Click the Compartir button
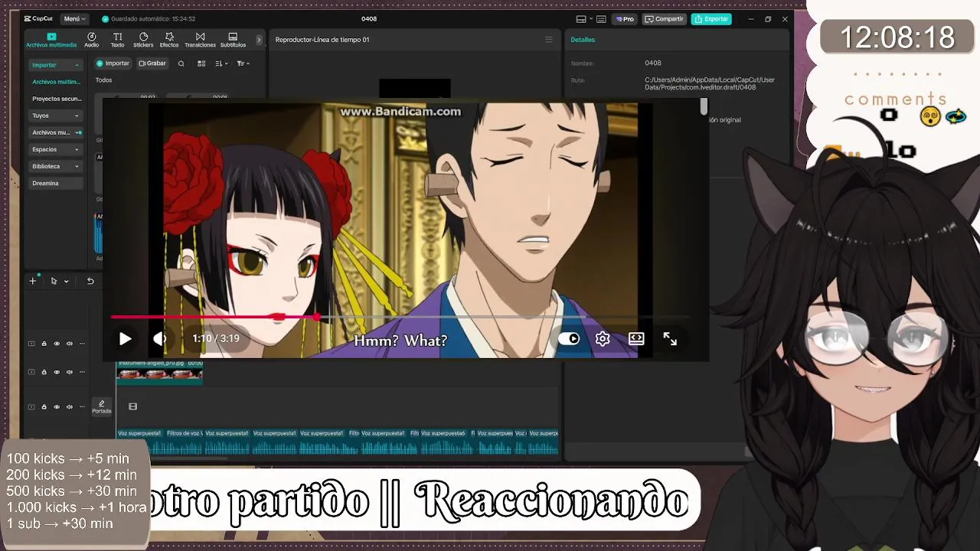 [x=664, y=19]
